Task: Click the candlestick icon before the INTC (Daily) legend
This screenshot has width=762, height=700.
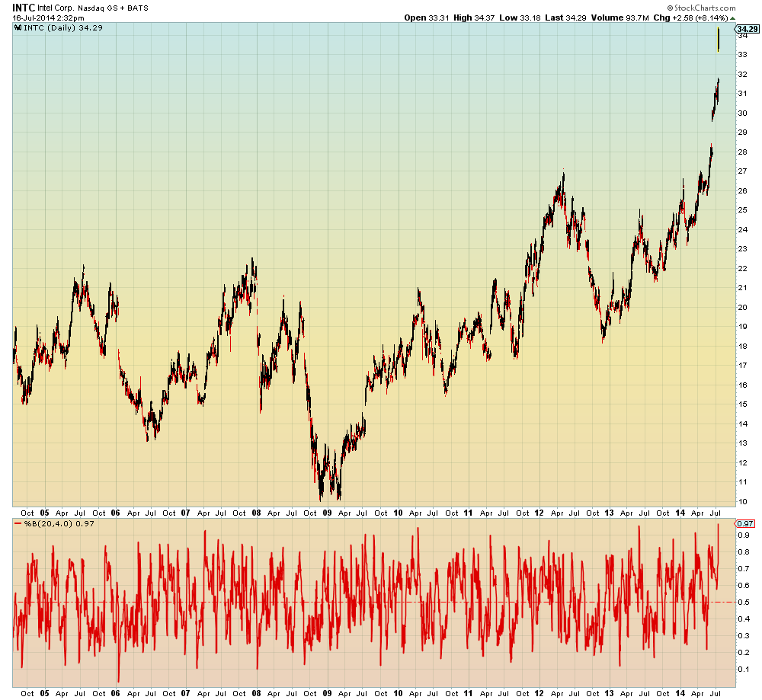Action: pyautogui.click(x=18, y=27)
